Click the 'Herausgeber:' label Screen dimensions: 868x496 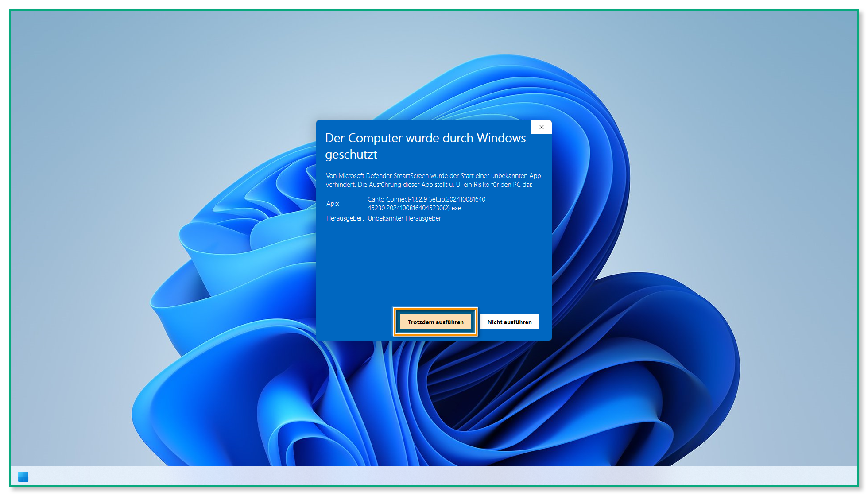pyautogui.click(x=345, y=218)
